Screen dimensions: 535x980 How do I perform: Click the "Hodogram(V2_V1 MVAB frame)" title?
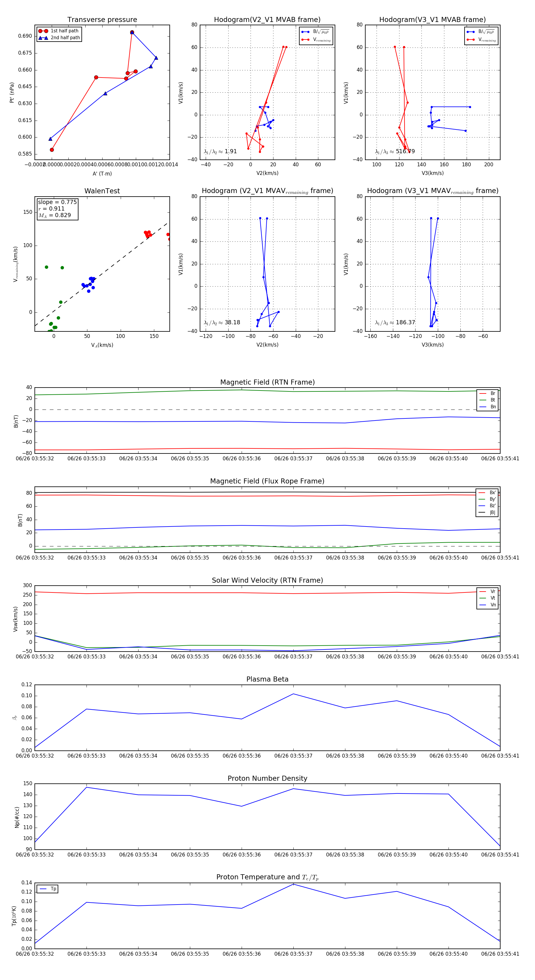pos(267,19)
